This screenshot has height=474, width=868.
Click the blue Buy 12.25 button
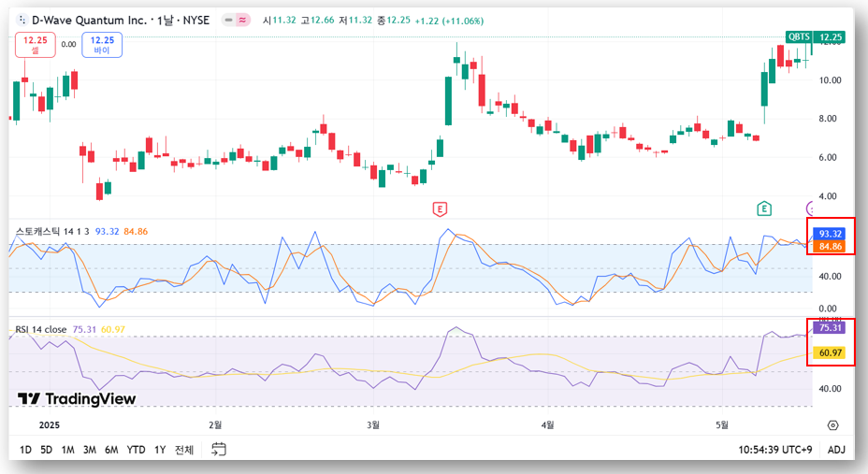[x=102, y=45]
